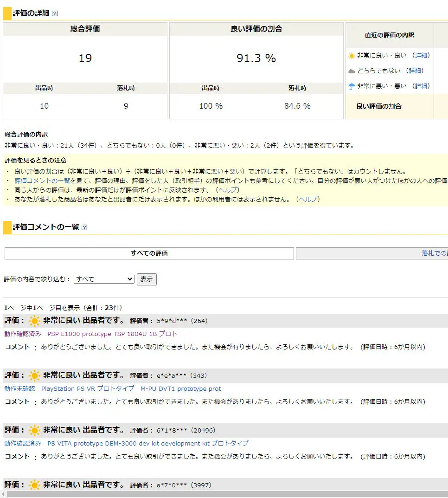Switch to the 落札での評価 tab
Viewport: 448px width, 498px height.
pos(434,253)
